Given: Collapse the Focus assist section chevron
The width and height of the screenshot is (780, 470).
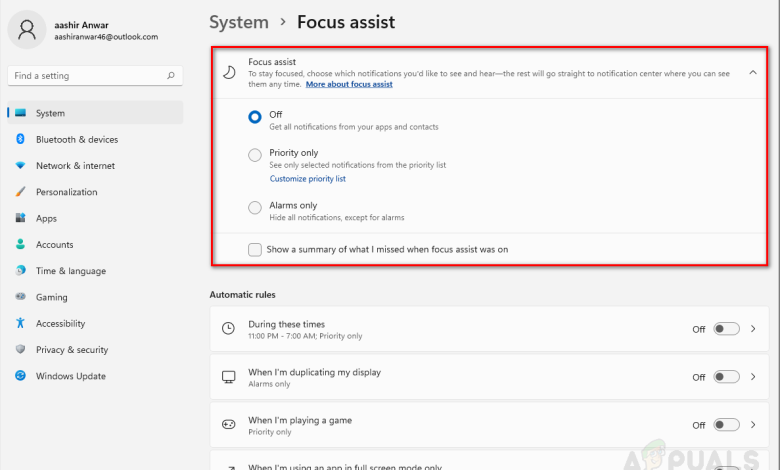Looking at the screenshot, I should pos(752,73).
